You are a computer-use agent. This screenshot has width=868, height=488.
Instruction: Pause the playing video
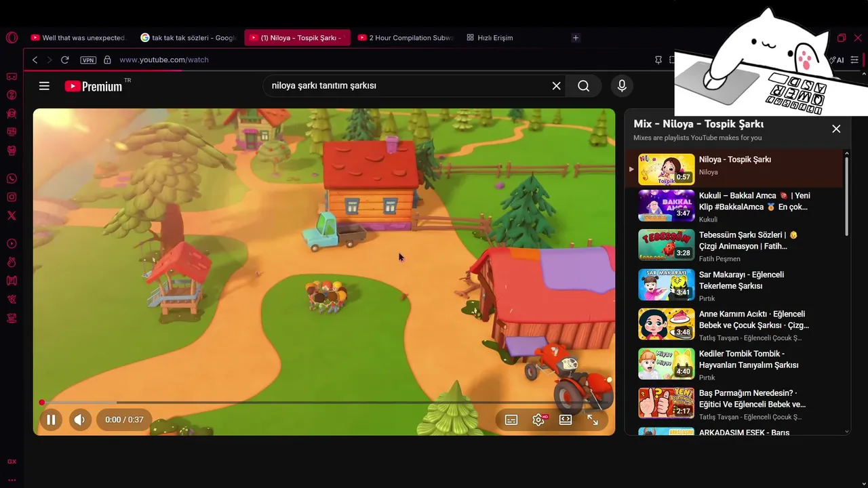point(51,420)
